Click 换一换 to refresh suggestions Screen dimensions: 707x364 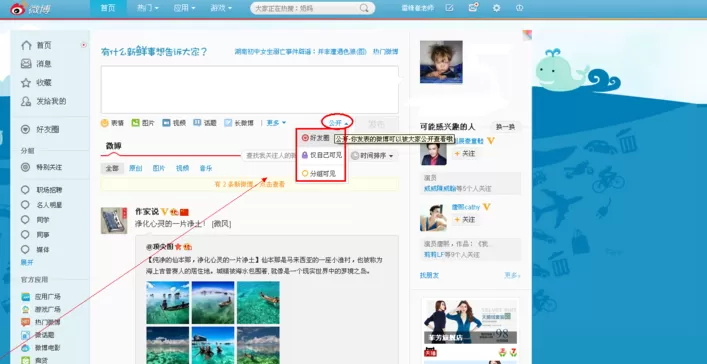tap(505, 127)
